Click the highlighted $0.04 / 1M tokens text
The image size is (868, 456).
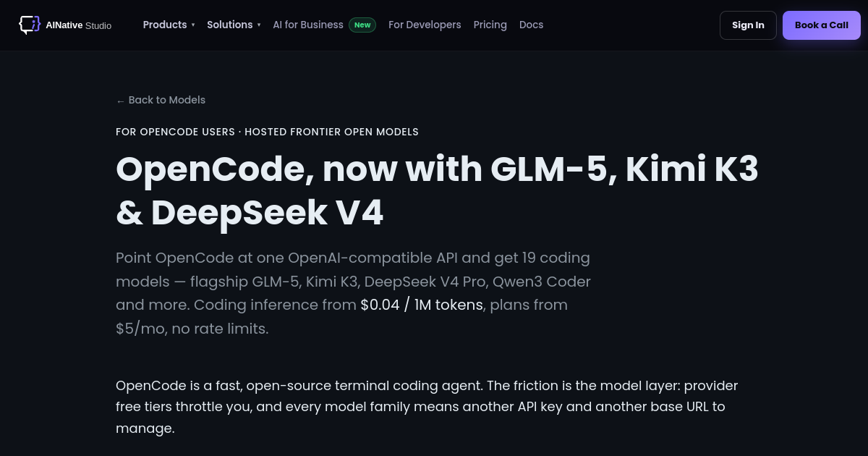[x=422, y=305]
